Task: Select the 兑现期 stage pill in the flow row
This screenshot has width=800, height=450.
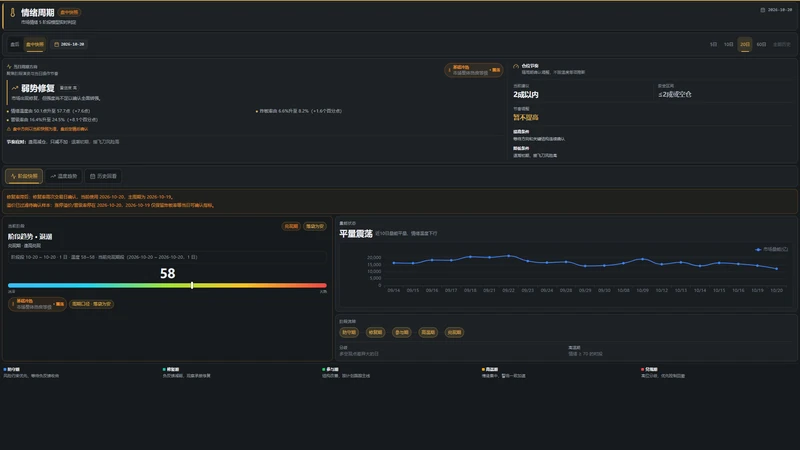Action: (x=454, y=332)
